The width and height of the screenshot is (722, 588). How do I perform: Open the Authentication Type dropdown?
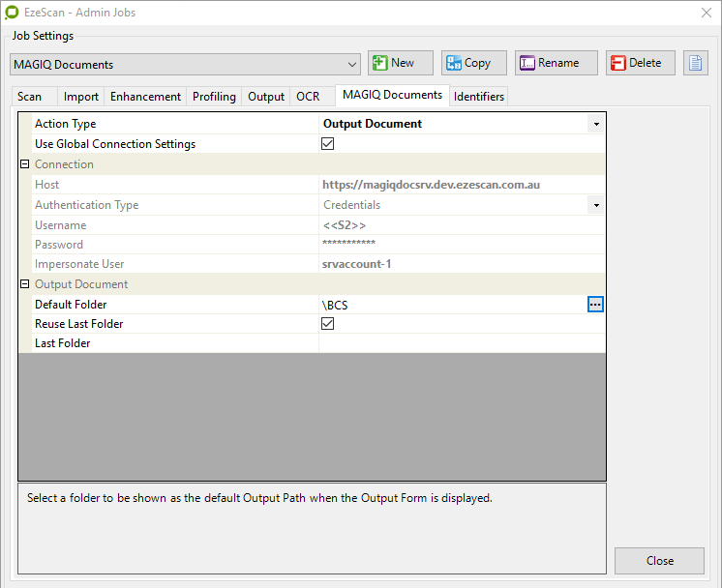point(595,205)
